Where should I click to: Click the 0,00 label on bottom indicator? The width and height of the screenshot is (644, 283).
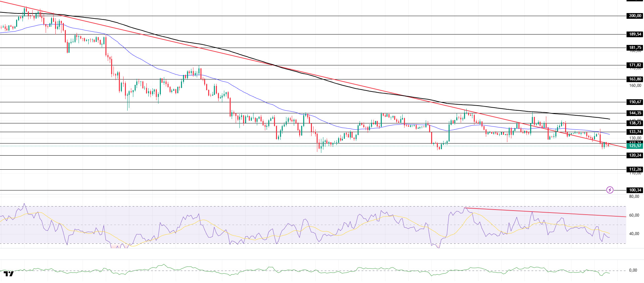coord(633,270)
